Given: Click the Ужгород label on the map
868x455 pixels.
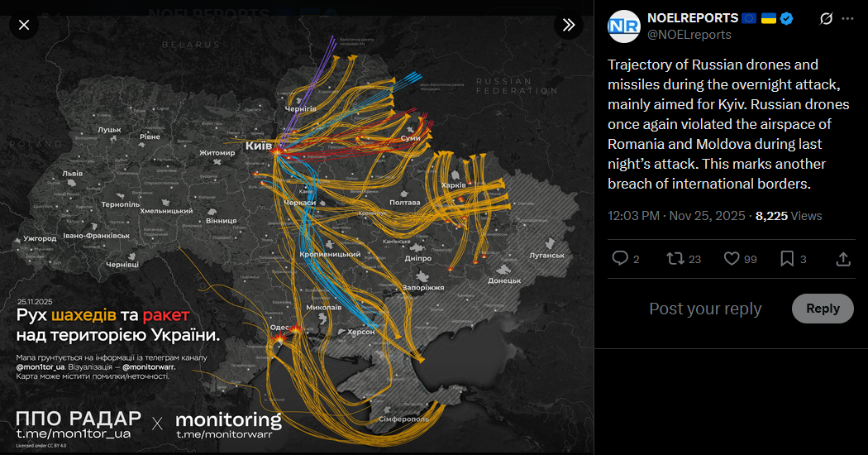Looking at the screenshot, I should (x=40, y=238).
